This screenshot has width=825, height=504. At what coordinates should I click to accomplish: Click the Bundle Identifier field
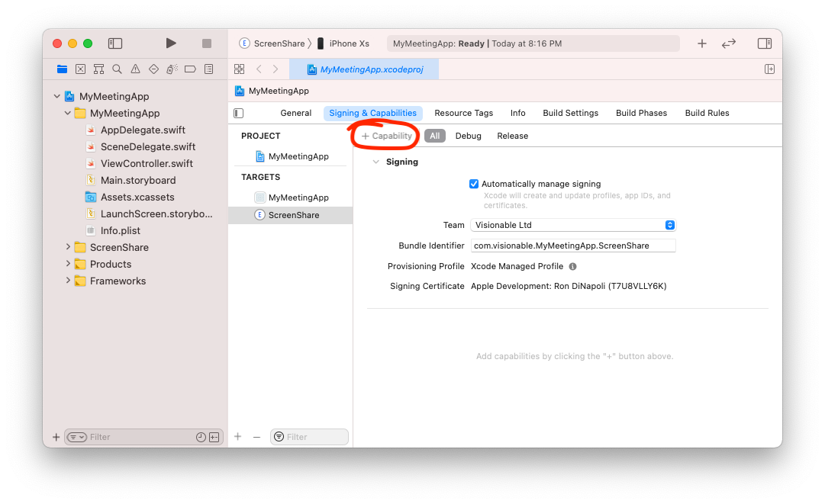click(573, 246)
